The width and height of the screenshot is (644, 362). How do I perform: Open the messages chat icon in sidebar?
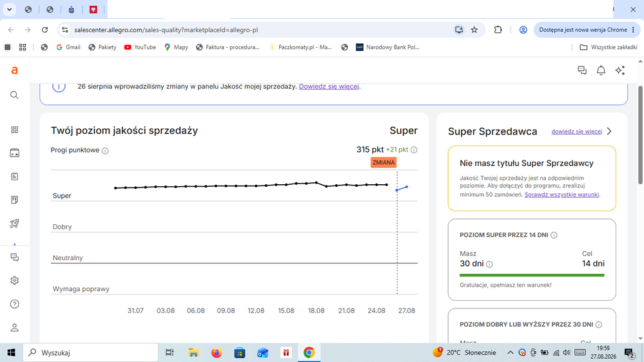14,258
